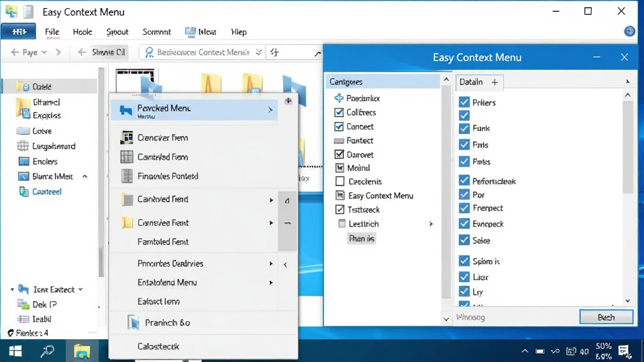Click the help icon at top right

(629, 31)
